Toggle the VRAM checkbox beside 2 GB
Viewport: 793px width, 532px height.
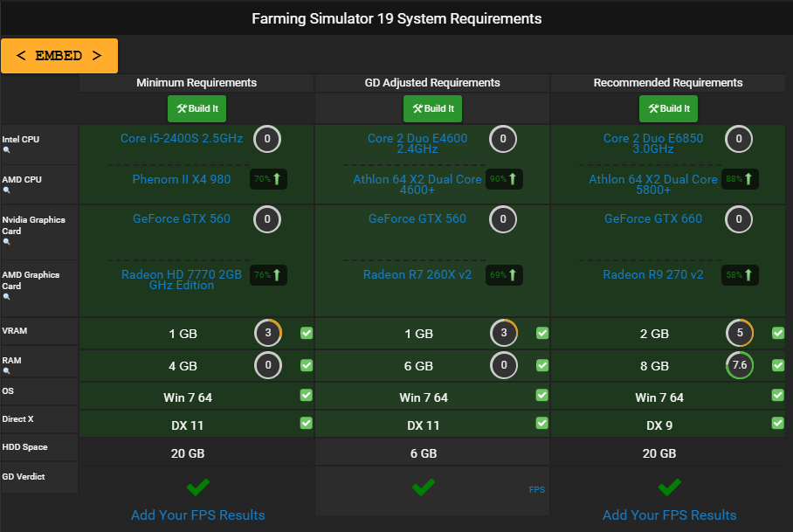click(x=778, y=333)
